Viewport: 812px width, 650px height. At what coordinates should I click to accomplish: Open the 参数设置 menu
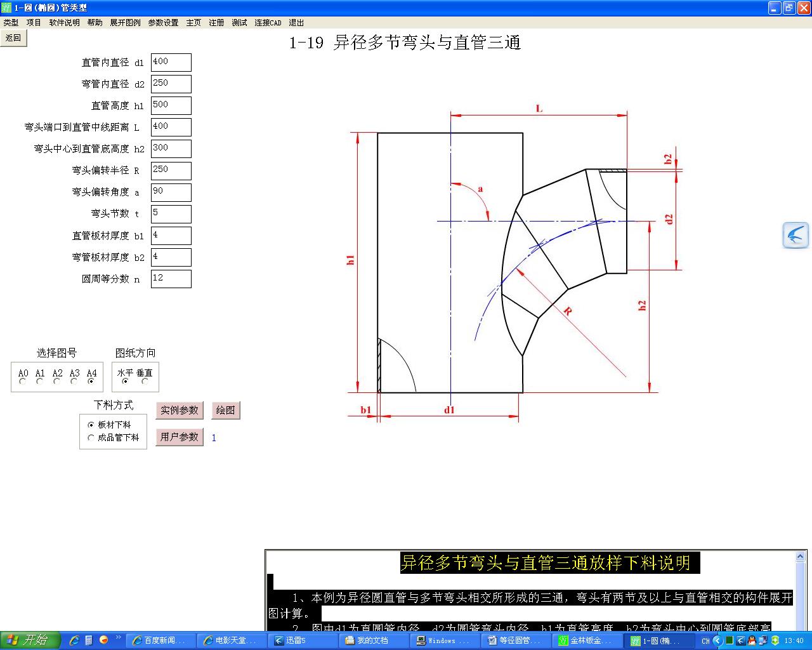point(163,22)
